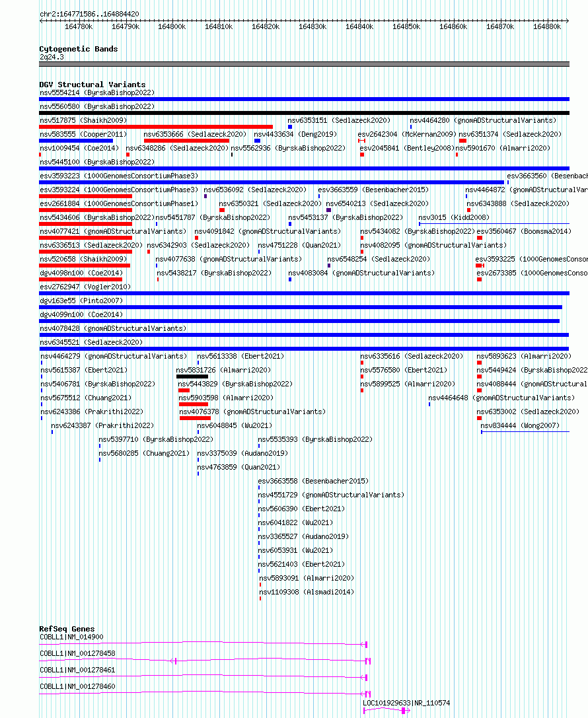Select nsv4078428 (gnomADStructuralVariants) label

pyautogui.click(x=113, y=328)
